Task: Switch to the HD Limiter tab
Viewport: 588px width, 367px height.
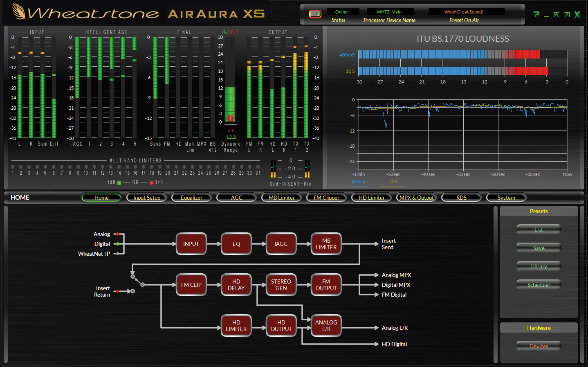Action: click(372, 198)
